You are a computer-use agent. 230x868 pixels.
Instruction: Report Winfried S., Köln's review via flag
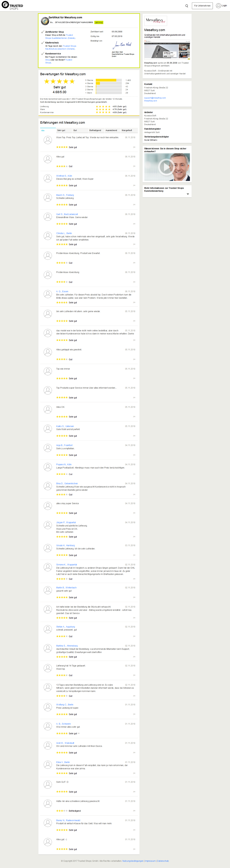pos(134,186)
